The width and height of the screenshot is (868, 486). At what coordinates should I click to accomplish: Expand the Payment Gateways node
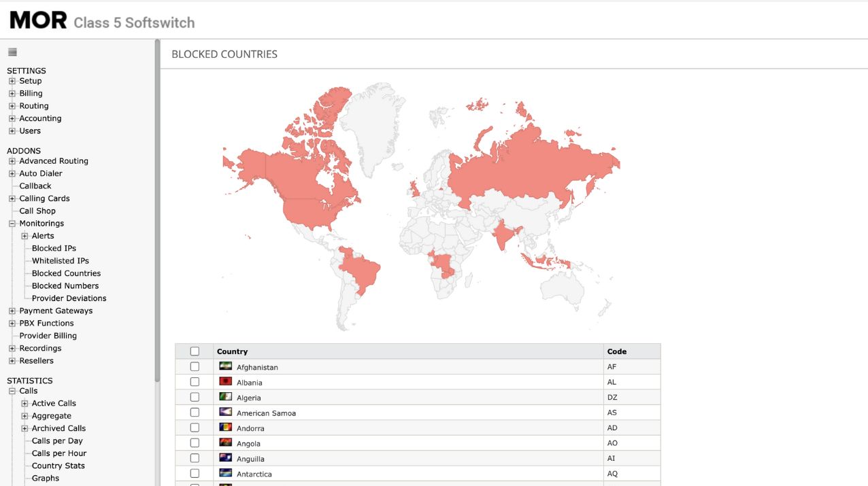(12, 311)
